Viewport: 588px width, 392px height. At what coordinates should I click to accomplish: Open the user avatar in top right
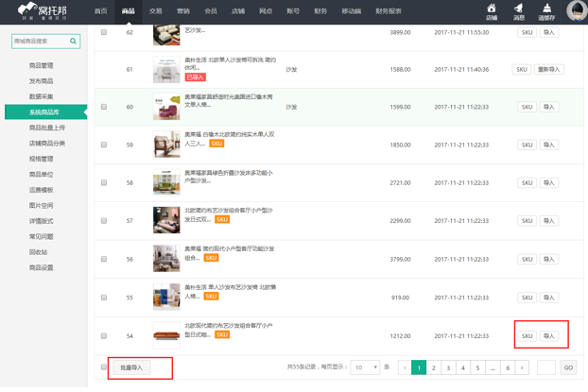[577, 11]
